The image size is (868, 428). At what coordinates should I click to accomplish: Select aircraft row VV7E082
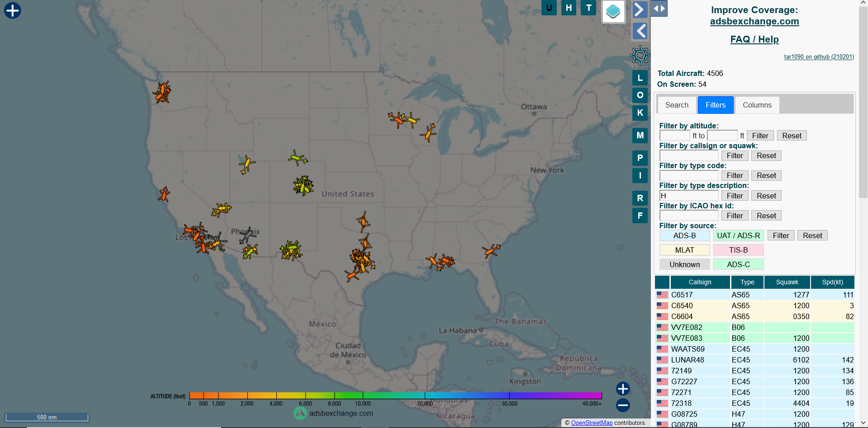pos(754,327)
